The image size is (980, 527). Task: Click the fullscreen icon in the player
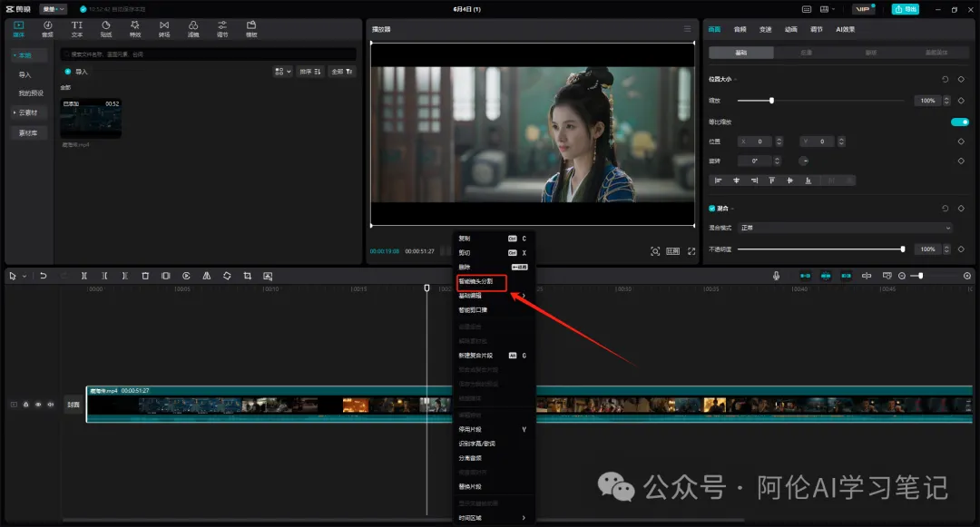pyautogui.click(x=691, y=251)
